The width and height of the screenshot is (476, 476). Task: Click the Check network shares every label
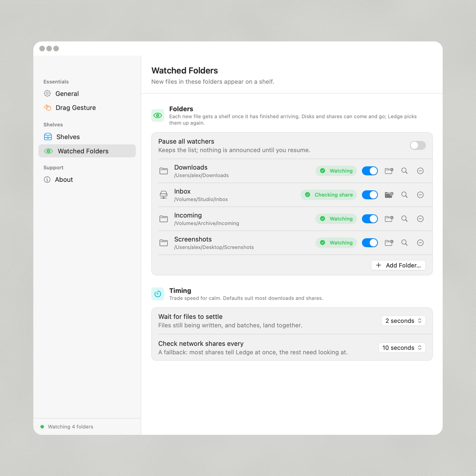click(x=201, y=343)
